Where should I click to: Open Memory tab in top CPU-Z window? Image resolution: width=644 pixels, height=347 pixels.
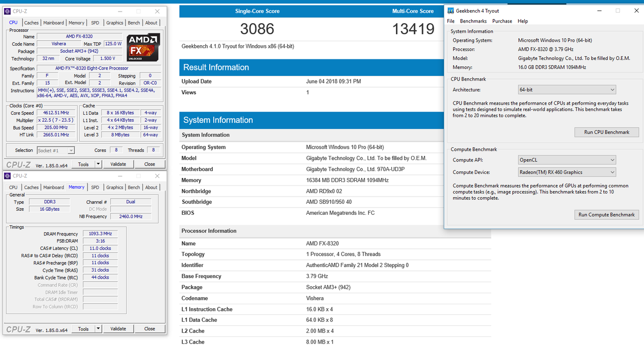coord(76,23)
